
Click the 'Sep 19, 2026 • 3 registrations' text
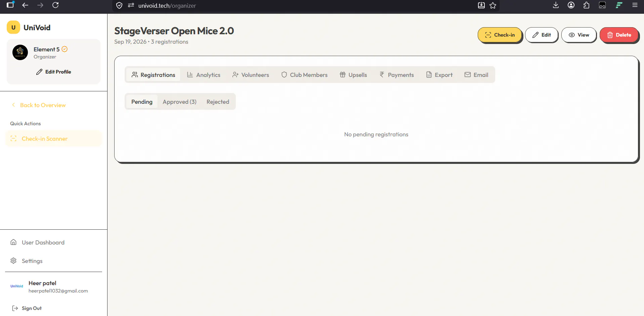151,42
